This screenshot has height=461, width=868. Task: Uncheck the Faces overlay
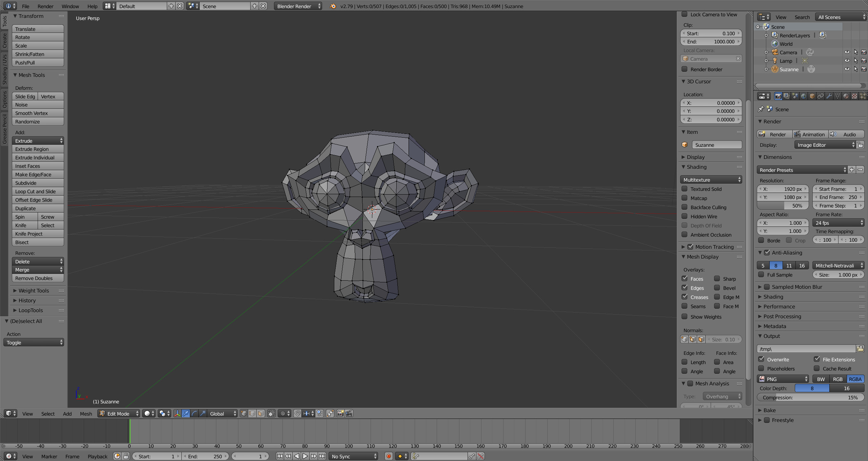[685, 279]
